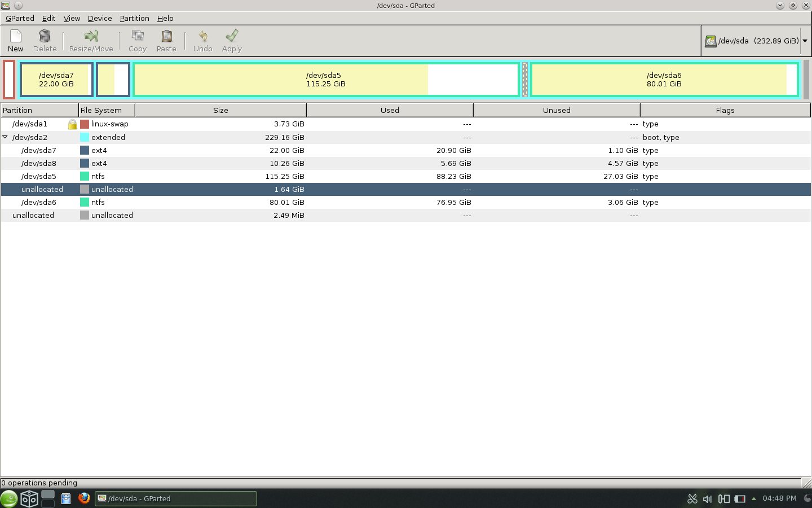This screenshot has width=812, height=508.
Task: Open the View menu
Action: coord(72,18)
